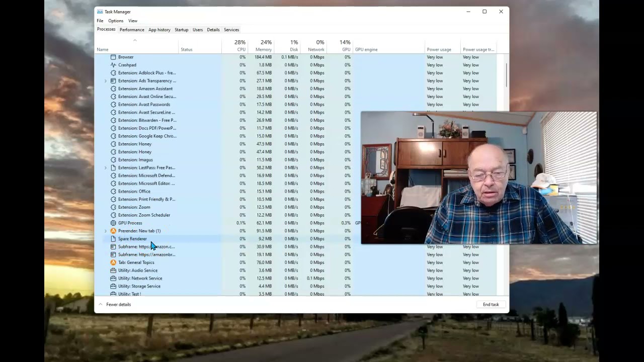Click the Microsoft Editor extension icon
The image size is (644, 362).
click(x=113, y=184)
